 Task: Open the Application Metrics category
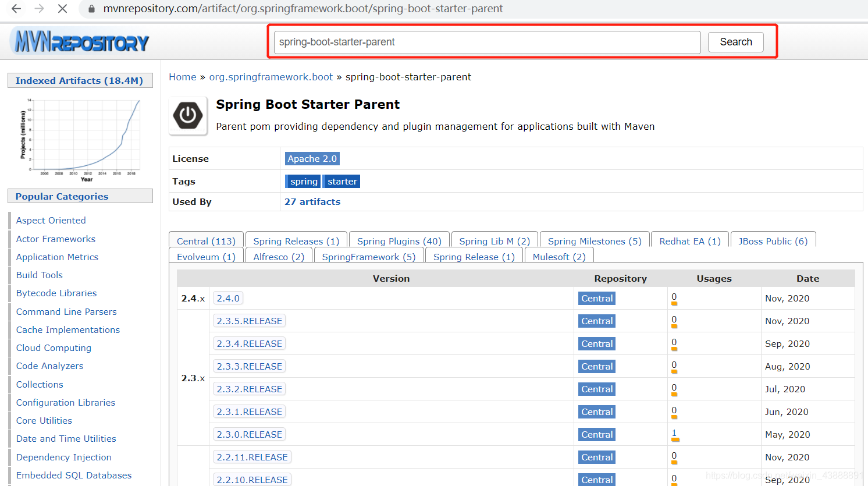tap(58, 257)
